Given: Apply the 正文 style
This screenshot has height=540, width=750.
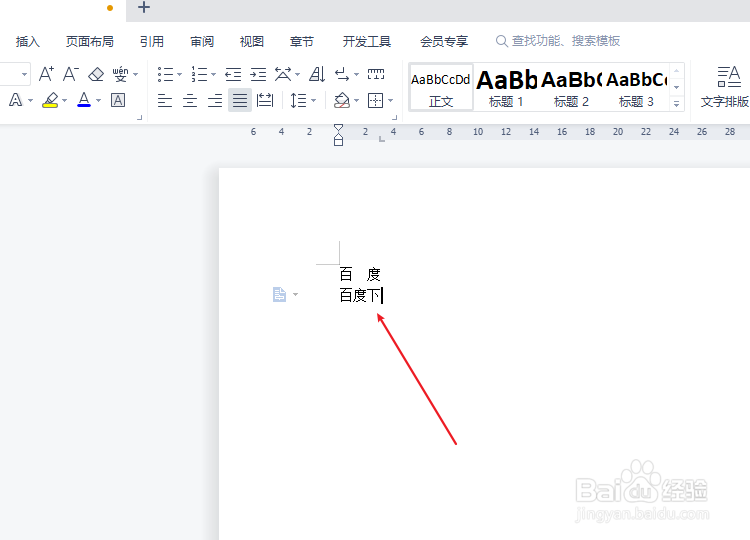Looking at the screenshot, I should point(441,88).
